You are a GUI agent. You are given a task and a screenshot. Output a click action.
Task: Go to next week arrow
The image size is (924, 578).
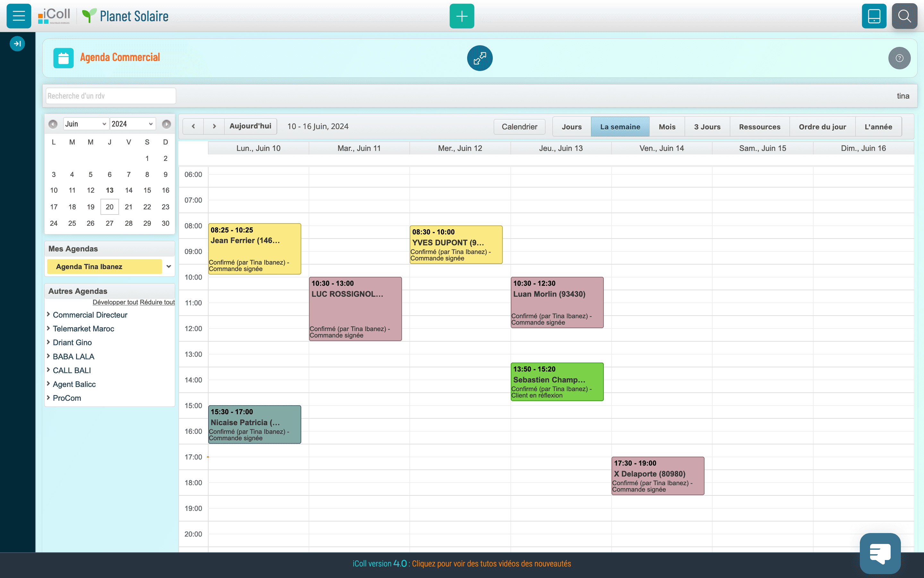(x=214, y=127)
